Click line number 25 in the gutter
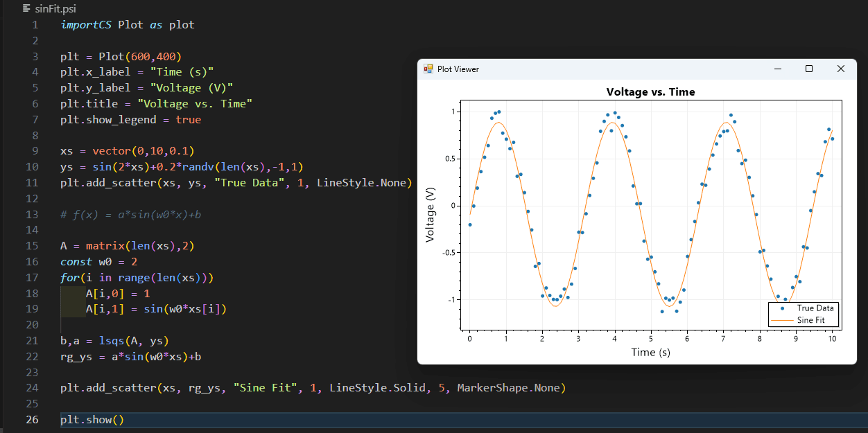868x433 pixels. click(32, 404)
